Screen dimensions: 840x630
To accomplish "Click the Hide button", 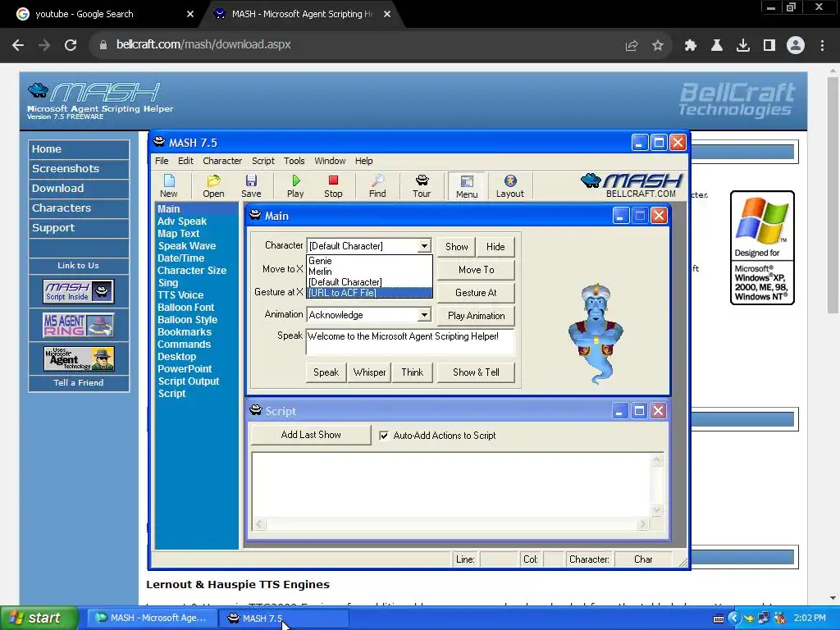I will click(x=495, y=246).
